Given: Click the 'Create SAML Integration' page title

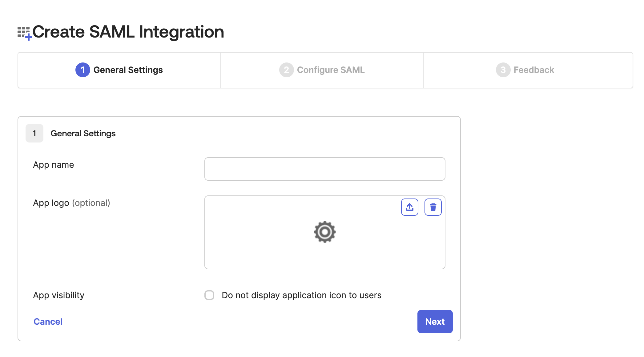Looking at the screenshot, I should pos(128,32).
